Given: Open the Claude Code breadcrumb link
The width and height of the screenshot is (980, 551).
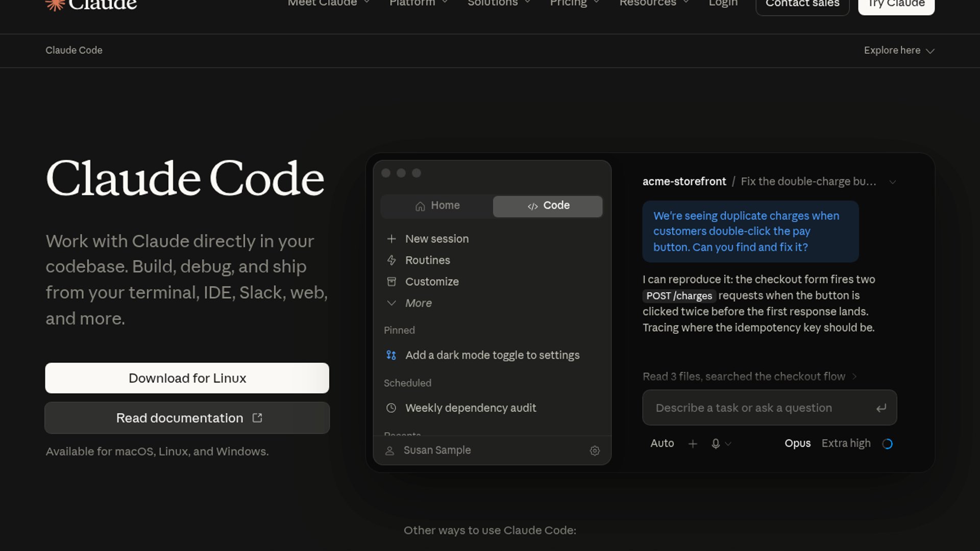Looking at the screenshot, I should pos(74,50).
